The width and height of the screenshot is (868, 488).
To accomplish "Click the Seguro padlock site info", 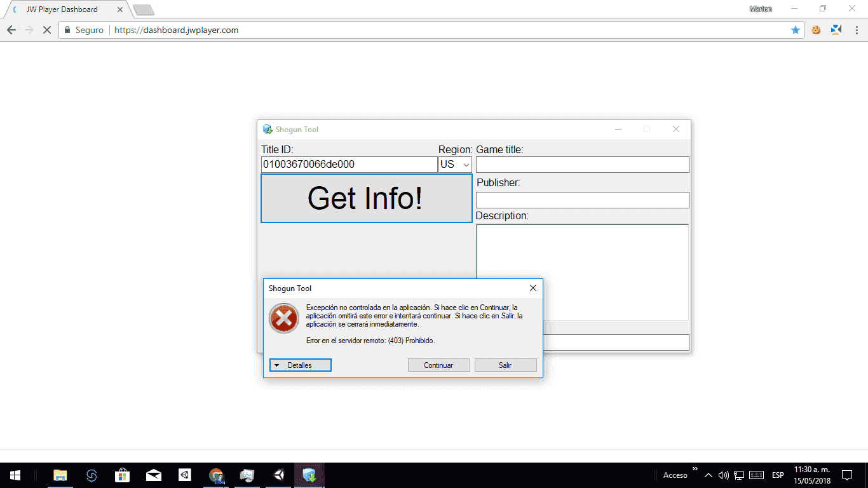I will pyautogui.click(x=85, y=30).
